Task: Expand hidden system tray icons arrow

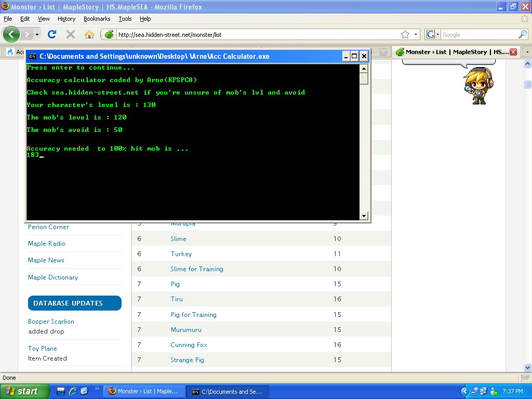Action: coord(465,392)
